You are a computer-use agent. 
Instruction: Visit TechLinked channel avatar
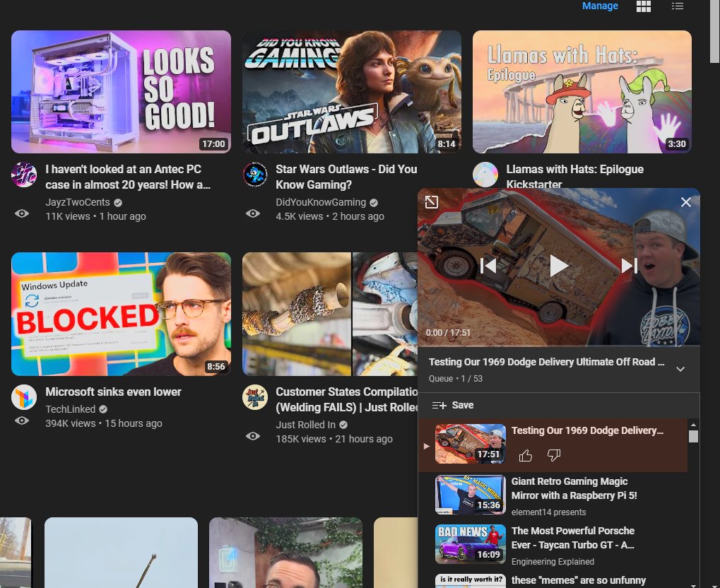click(x=24, y=397)
